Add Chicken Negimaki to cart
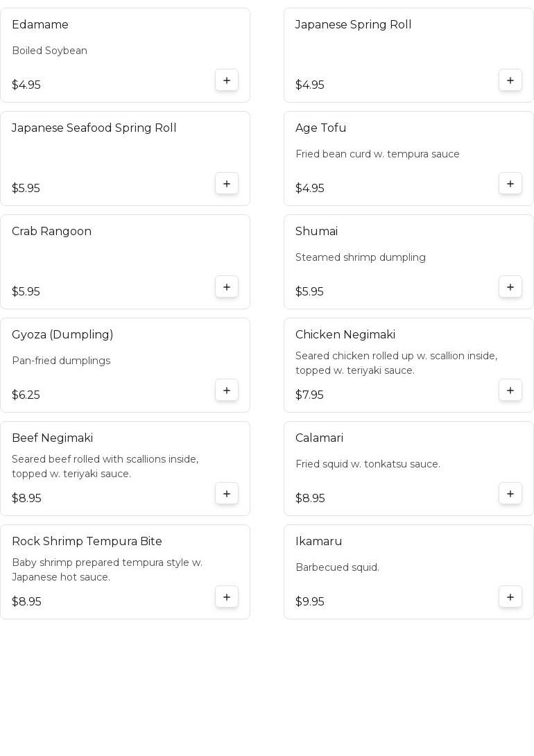This screenshot has width=534, height=756. click(x=510, y=390)
